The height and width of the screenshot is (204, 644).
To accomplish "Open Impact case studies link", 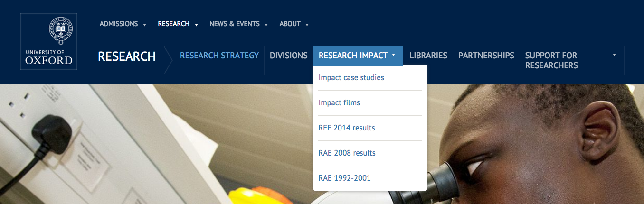I will tap(351, 77).
